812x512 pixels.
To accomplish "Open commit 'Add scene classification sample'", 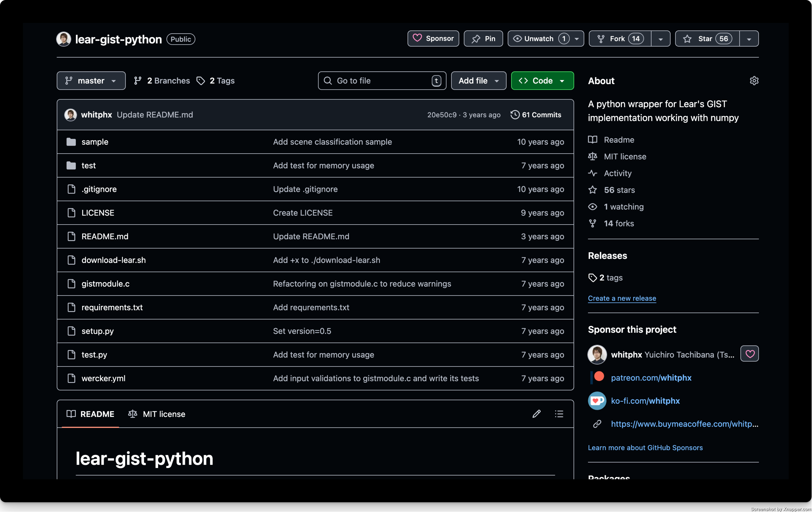I will pos(332,142).
